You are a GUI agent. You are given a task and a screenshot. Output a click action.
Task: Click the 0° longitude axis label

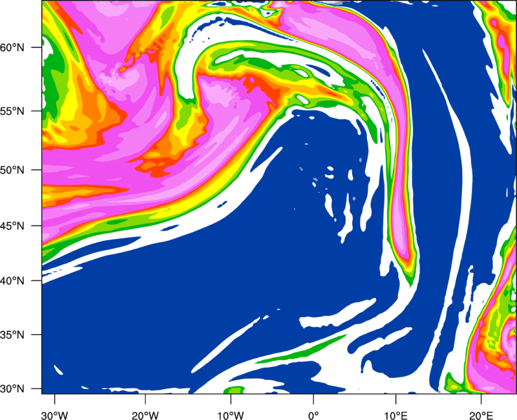(x=313, y=415)
